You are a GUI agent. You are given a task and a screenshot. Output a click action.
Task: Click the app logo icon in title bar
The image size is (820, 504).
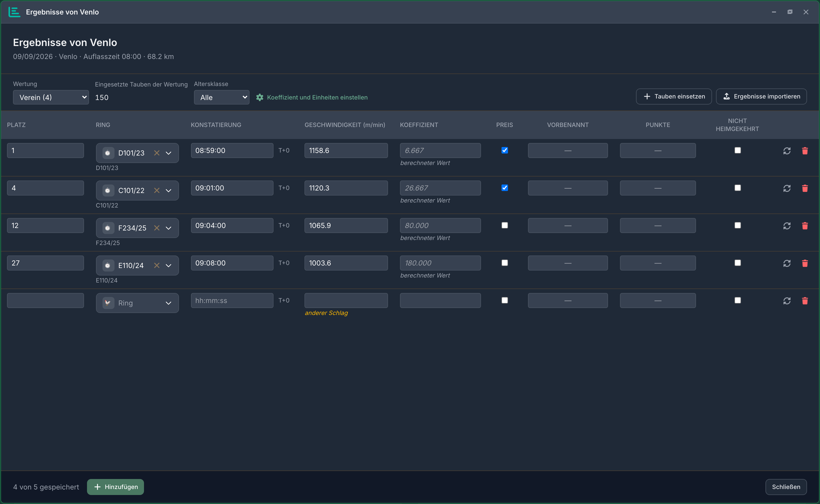14,12
